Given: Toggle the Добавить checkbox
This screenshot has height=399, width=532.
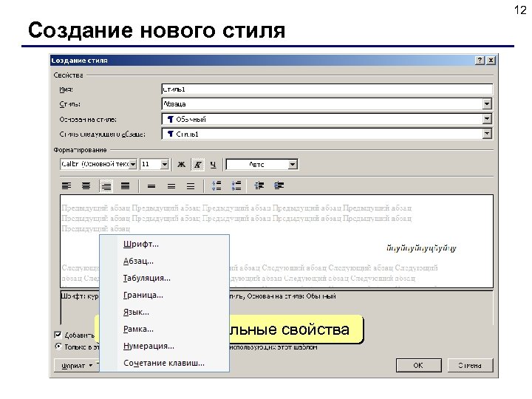Looking at the screenshot, I should point(58,335).
